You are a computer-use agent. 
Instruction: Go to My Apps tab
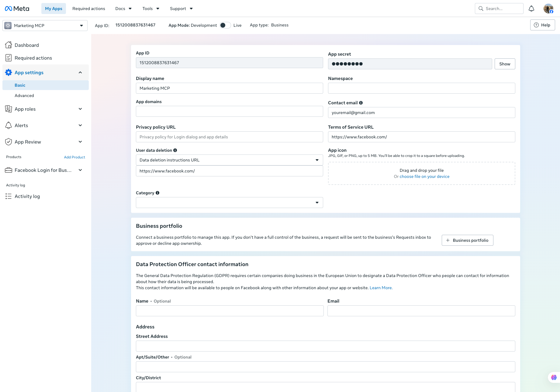54,9
